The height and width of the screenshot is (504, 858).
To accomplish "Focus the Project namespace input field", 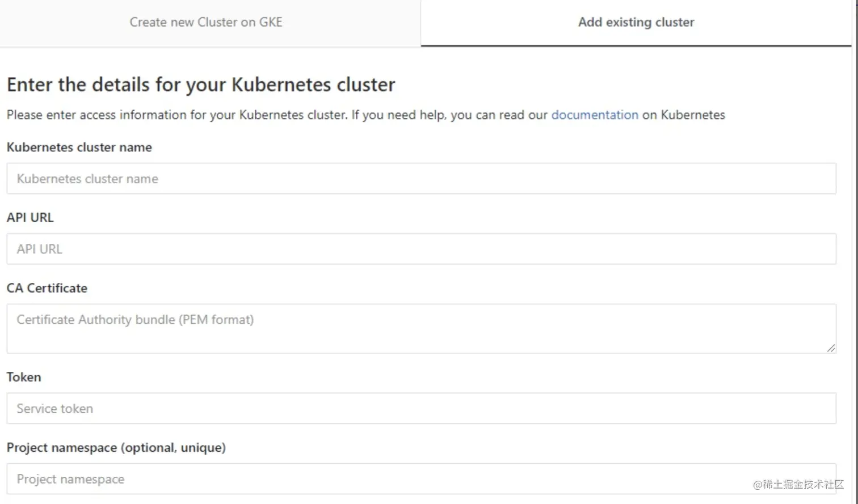I will (x=421, y=478).
